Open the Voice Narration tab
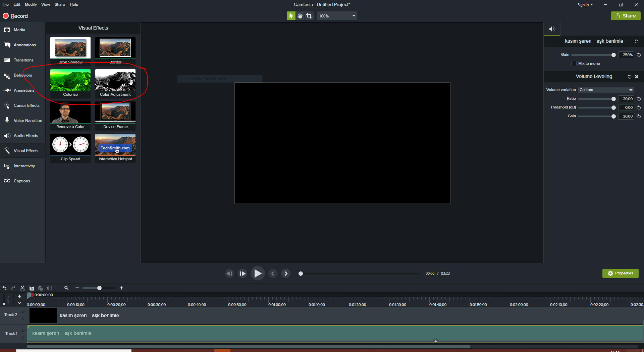644x352 pixels. tap(22, 121)
